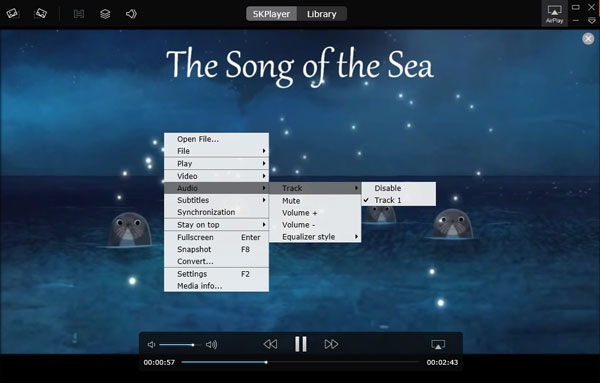The width and height of the screenshot is (600, 383).
Task: Minimize the 5KPlayer window
Action: pos(576,21)
